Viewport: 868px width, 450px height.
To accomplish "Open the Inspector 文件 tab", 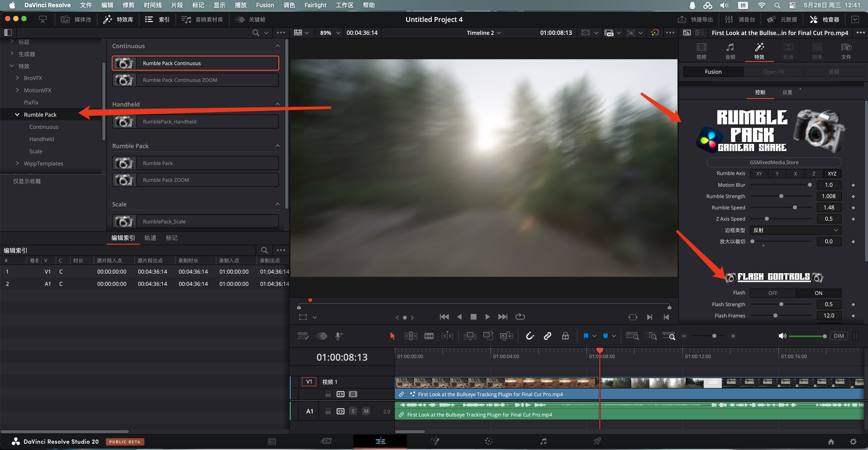I will click(x=846, y=51).
